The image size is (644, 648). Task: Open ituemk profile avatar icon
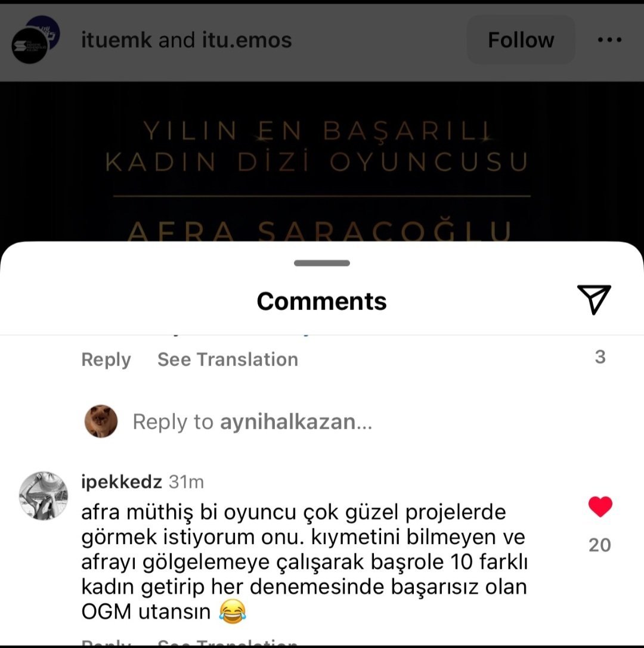click(36, 40)
